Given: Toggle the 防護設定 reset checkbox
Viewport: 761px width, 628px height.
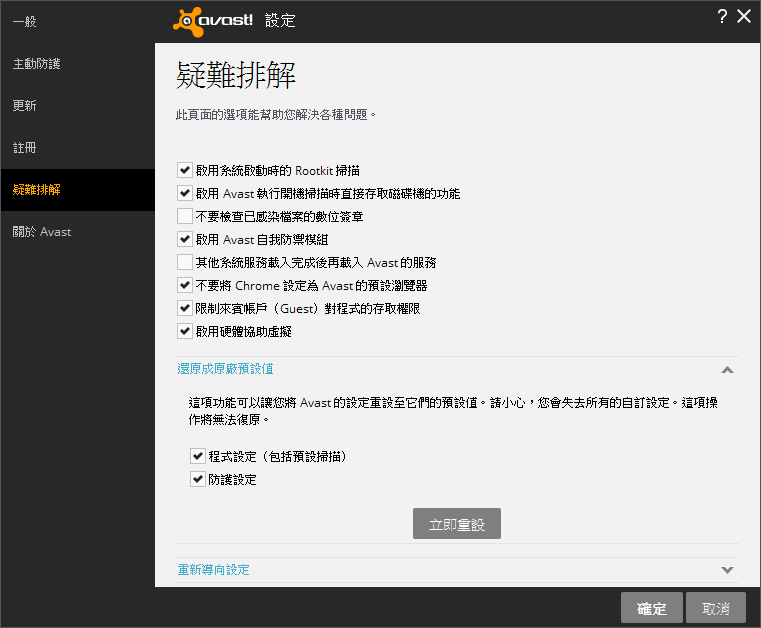Looking at the screenshot, I should pos(198,479).
